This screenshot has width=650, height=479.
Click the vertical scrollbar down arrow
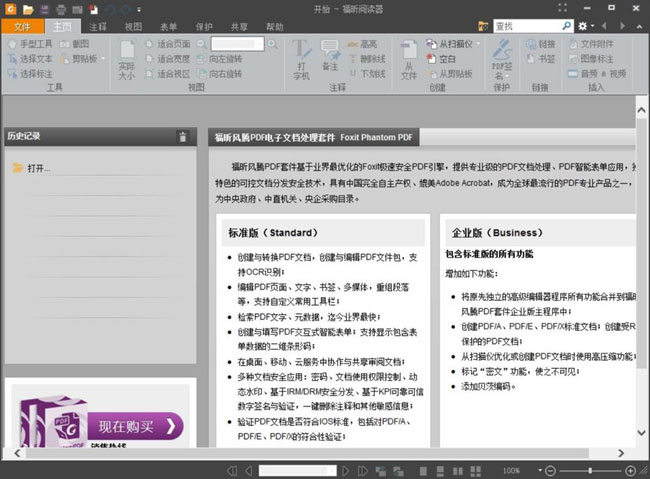[x=641, y=433]
